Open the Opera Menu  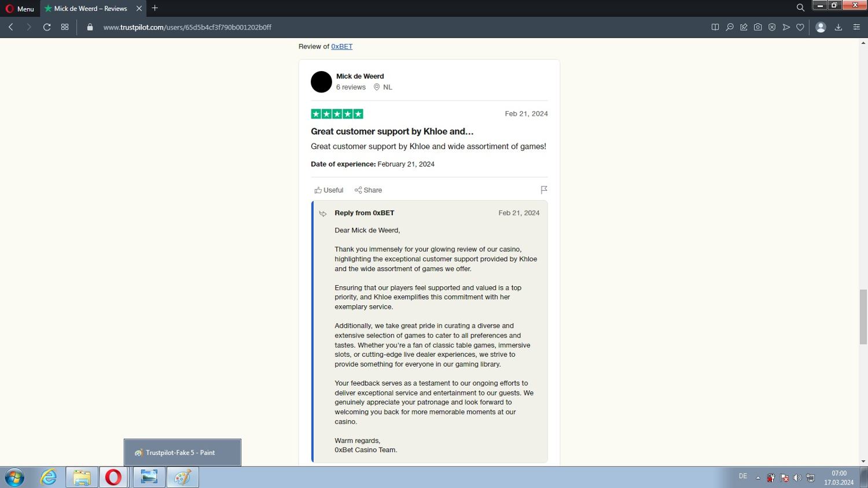tap(20, 9)
